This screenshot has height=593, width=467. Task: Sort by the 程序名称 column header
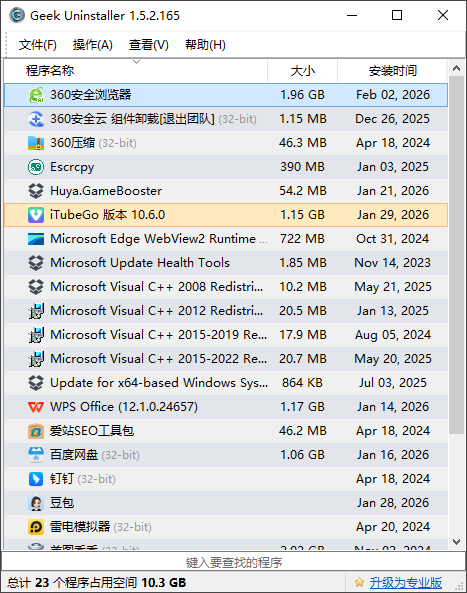point(136,71)
